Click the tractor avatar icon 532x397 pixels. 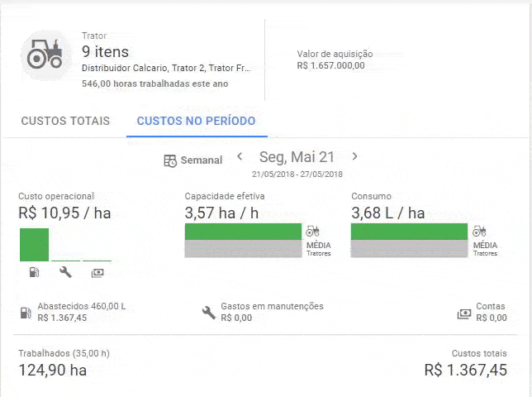[x=45, y=56]
